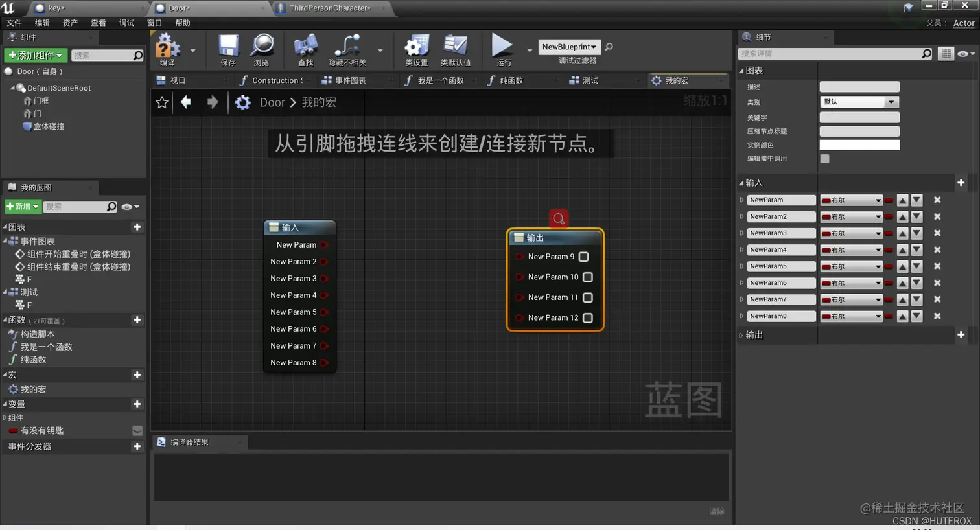The height and width of the screenshot is (530, 980).
Task: Open the 编辑 menu
Action: click(x=42, y=23)
